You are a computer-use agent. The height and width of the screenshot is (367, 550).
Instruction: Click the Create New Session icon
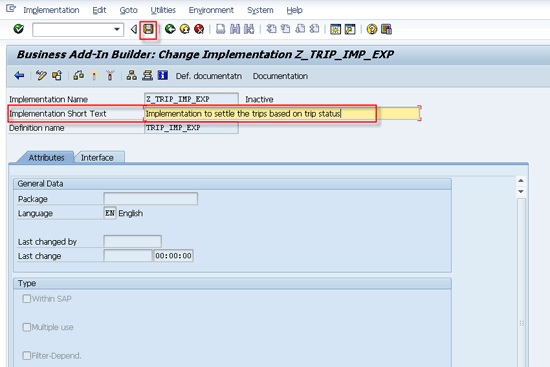(335, 29)
